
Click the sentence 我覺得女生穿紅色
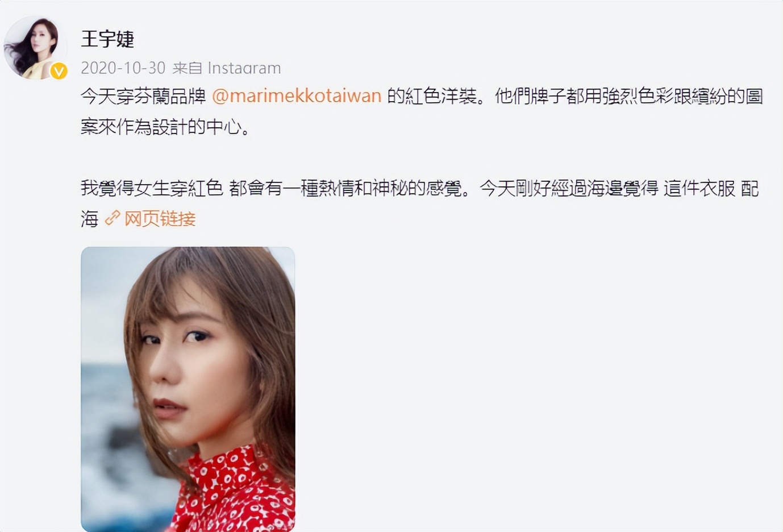click(152, 188)
